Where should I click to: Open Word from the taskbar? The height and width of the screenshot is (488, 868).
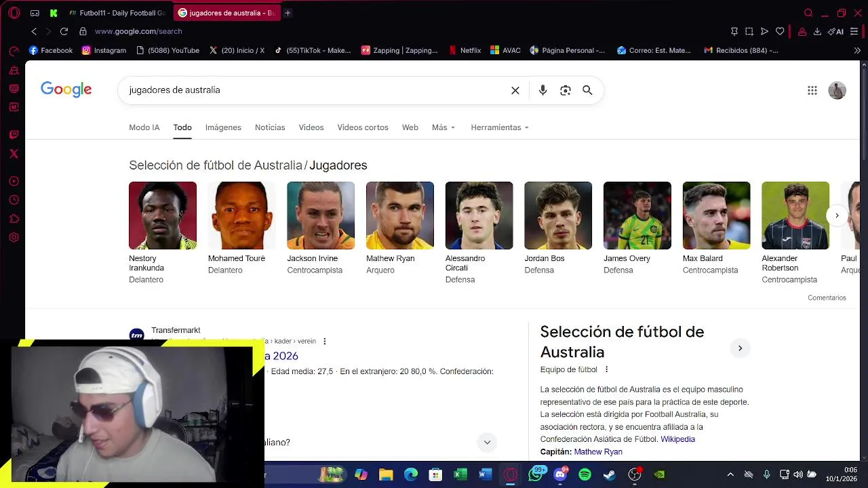pos(485,474)
